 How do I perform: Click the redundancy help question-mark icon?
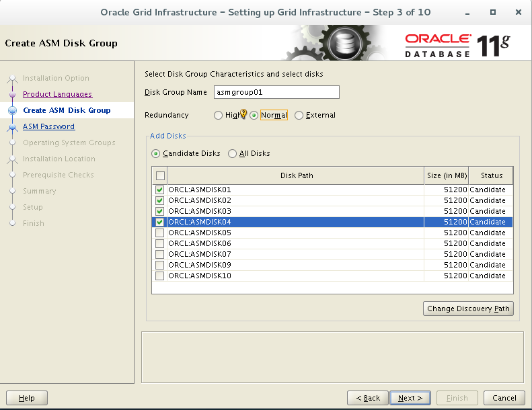click(243, 114)
